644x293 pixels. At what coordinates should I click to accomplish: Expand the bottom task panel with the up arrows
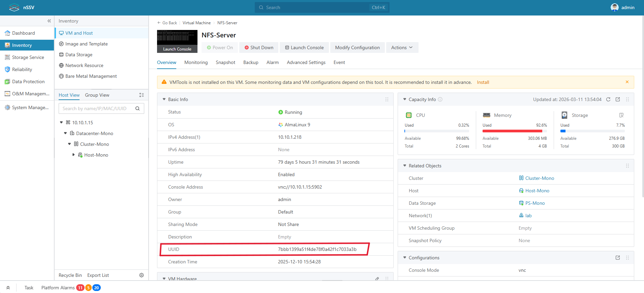point(8,288)
